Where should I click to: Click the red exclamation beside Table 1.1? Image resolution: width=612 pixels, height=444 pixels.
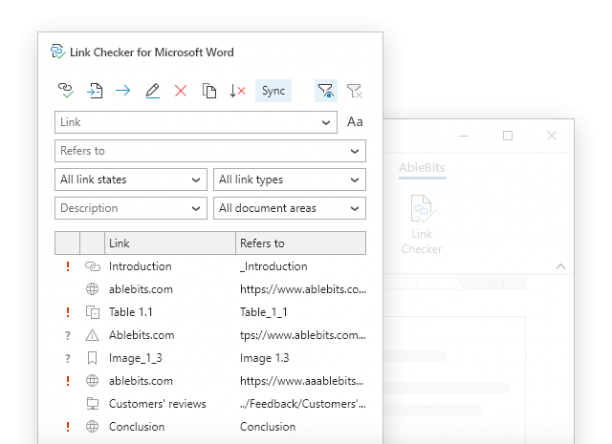68,312
